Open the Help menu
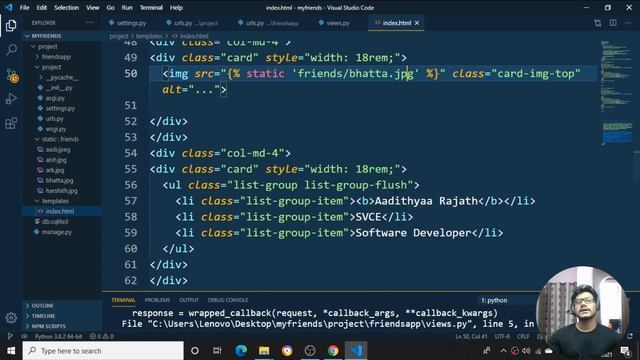The height and width of the screenshot is (360, 640). click(x=176, y=7)
